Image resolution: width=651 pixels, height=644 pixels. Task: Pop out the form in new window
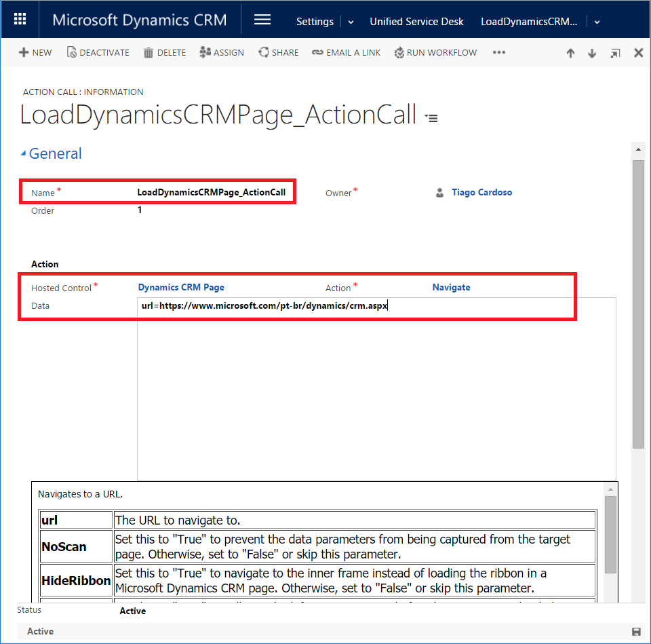[615, 53]
